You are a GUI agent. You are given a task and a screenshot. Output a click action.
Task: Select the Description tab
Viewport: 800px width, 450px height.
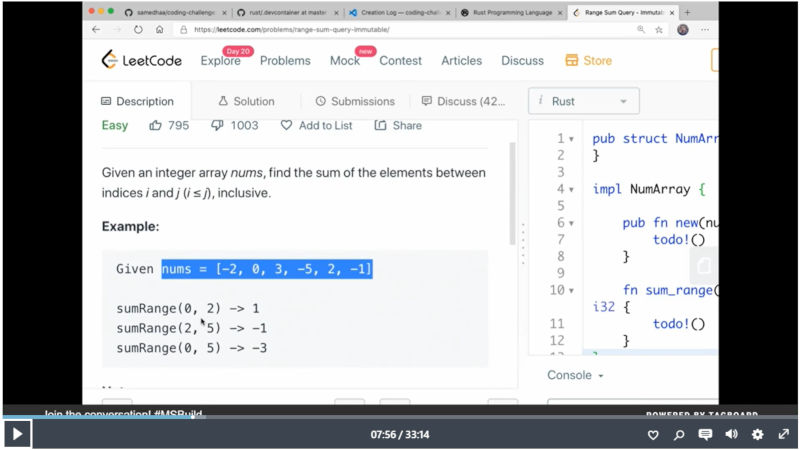pos(137,101)
